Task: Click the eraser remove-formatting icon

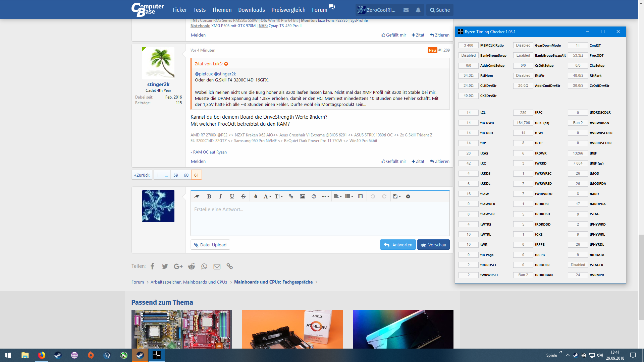Action: pyautogui.click(x=197, y=196)
